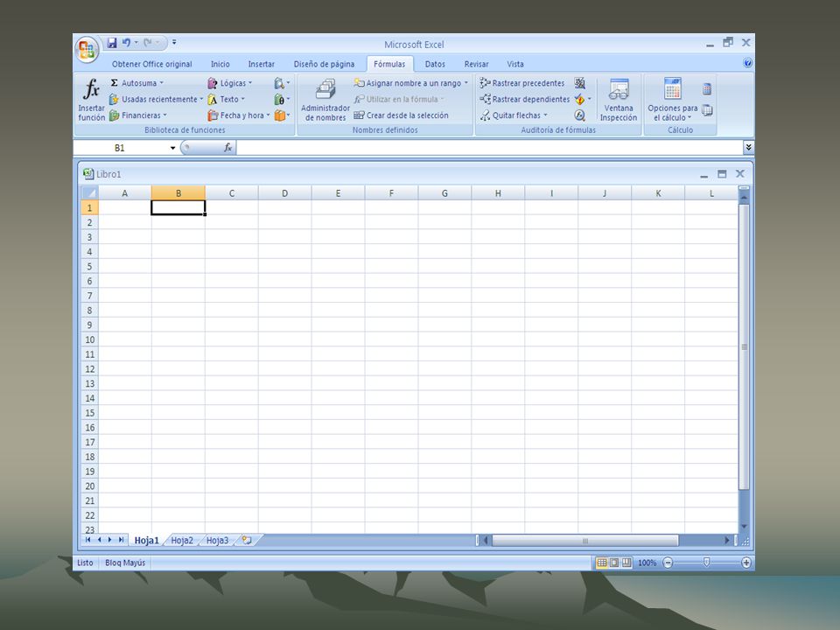
Task: Open the Datos tab
Action: pyautogui.click(x=435, y=64)
